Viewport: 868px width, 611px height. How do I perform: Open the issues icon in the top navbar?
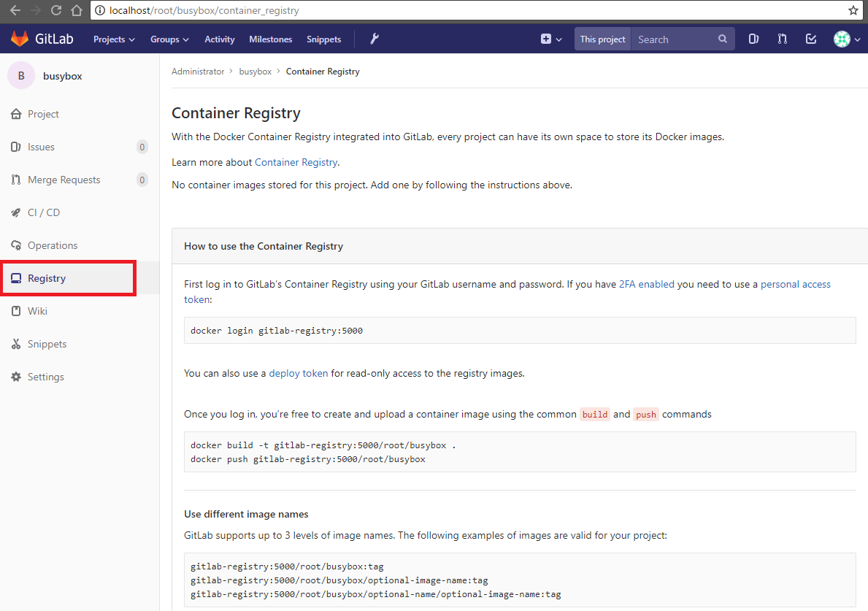click(753, 39)
